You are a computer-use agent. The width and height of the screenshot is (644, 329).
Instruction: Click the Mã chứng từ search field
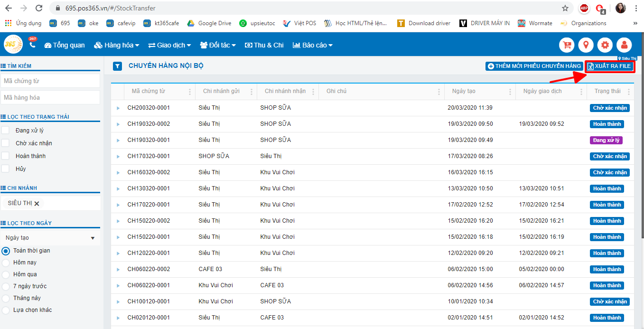click(x=50, y=81)
